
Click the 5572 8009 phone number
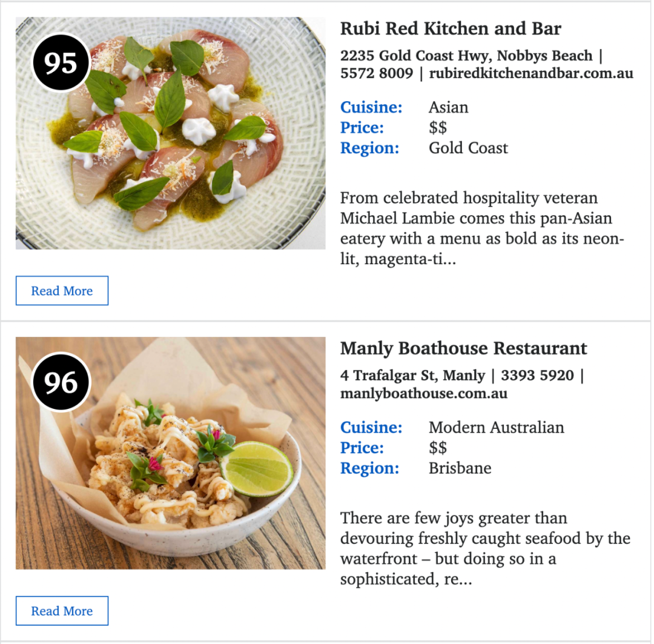click(x=377, y=73)
